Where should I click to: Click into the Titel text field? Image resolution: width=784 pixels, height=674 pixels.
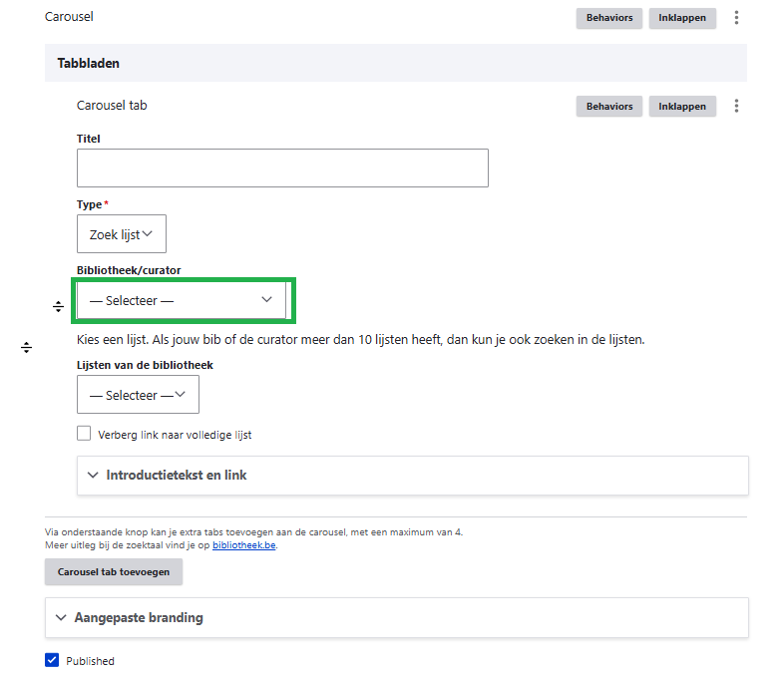pos(282,168)
